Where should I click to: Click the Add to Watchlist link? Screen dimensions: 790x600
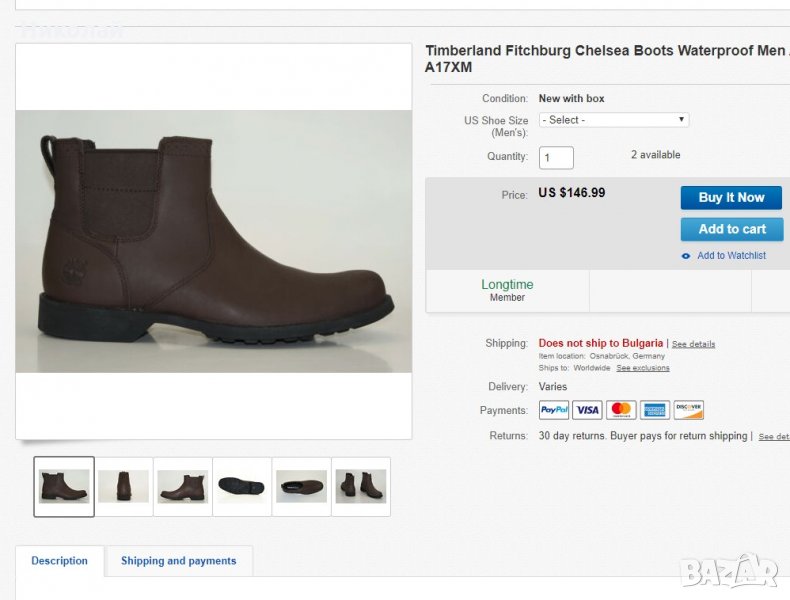731,256
